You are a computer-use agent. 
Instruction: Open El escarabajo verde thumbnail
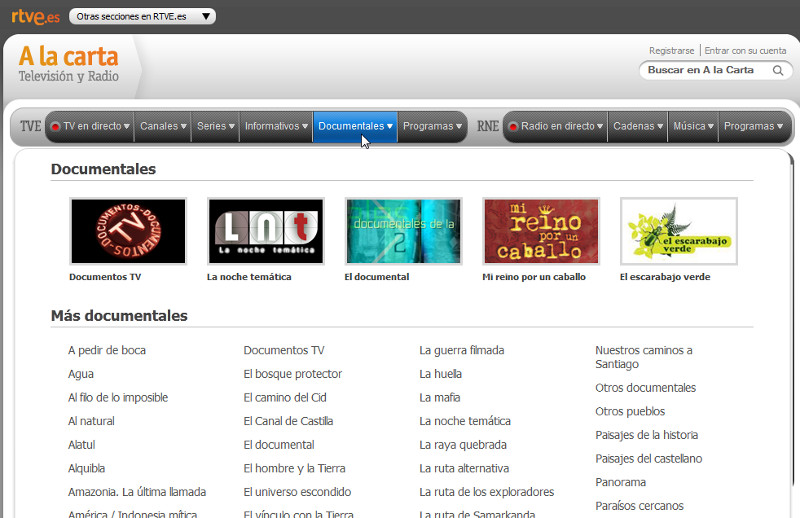point(679,231)
